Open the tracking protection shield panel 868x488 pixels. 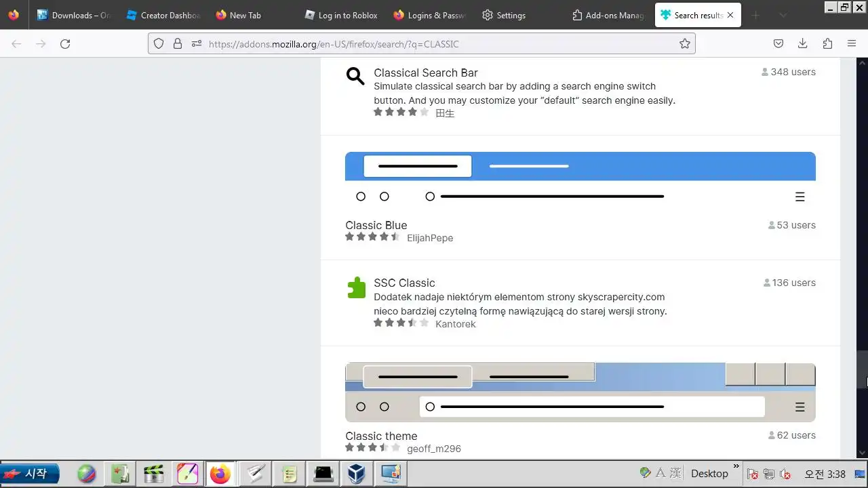pos(159,44)
